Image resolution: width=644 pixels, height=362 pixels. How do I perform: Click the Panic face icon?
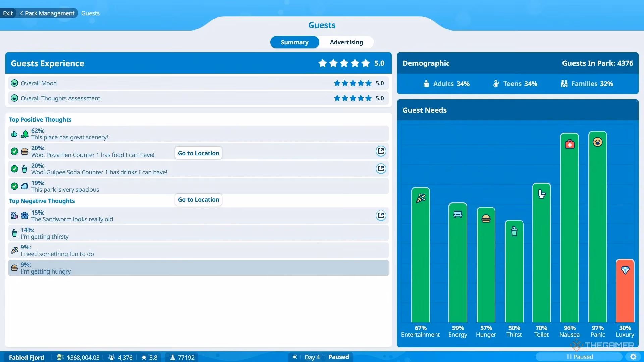click(x=597, y=142)
